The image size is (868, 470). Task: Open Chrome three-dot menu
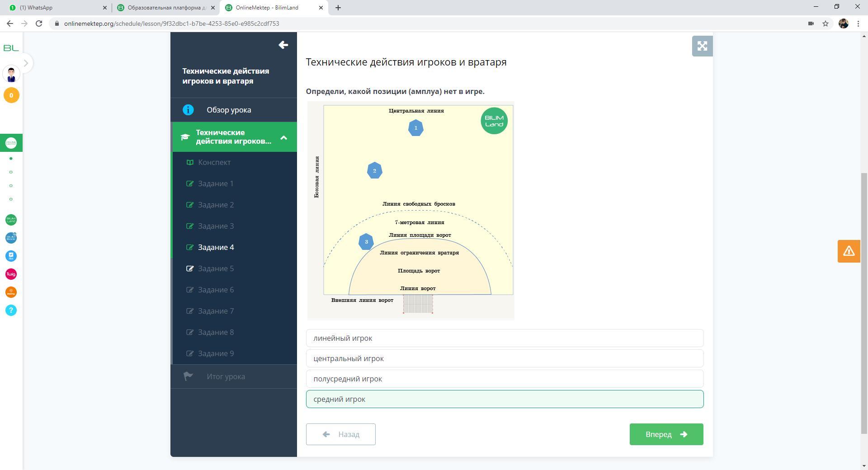(858, 23)
